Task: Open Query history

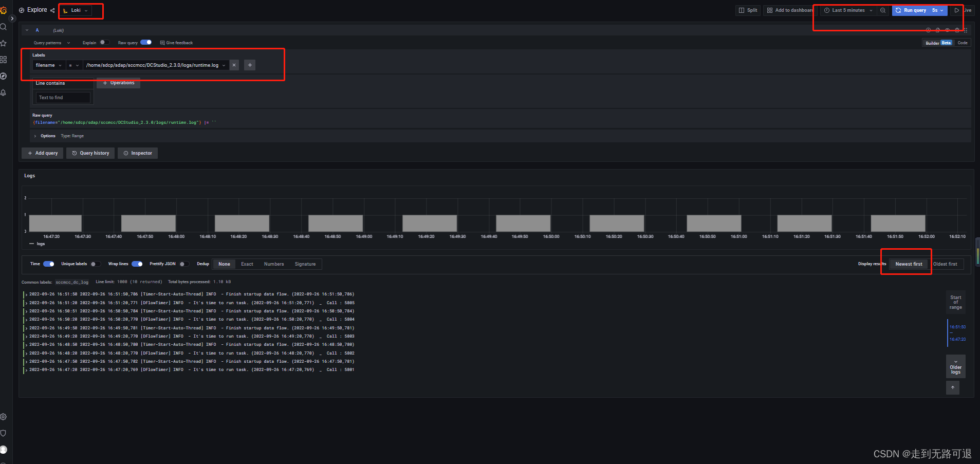Action: click(90, 153)
